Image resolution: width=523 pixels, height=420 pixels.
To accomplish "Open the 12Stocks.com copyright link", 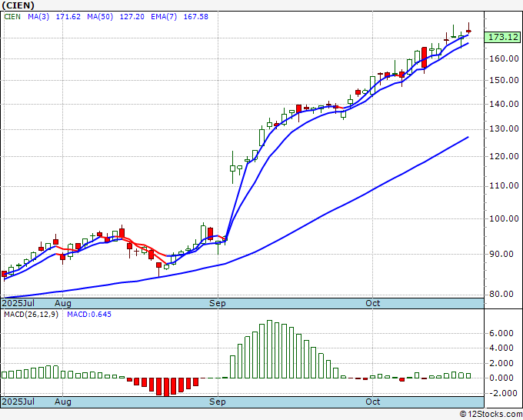I will click(x=491, y=415).
